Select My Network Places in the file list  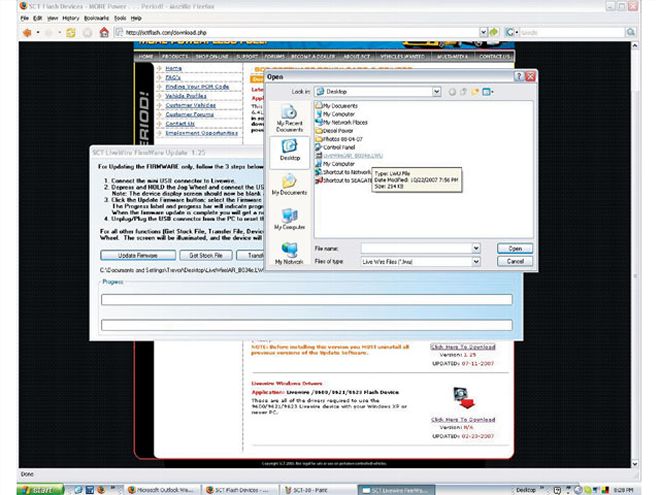(x=341, y=122)
